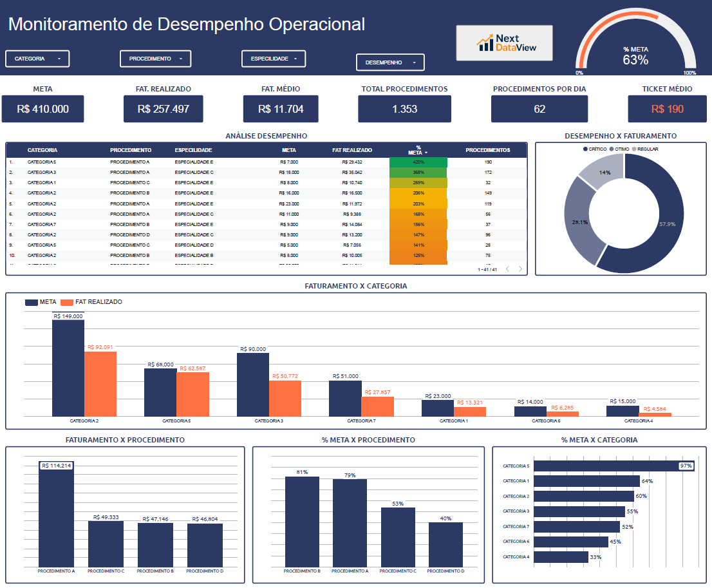This screenshot has width=712, height=588.
Task: Go to previous page of table
Action: tap(507, 269)
